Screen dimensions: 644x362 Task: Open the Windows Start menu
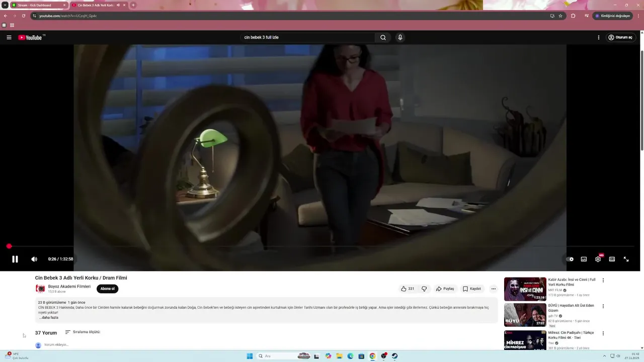tap(250, 356)
